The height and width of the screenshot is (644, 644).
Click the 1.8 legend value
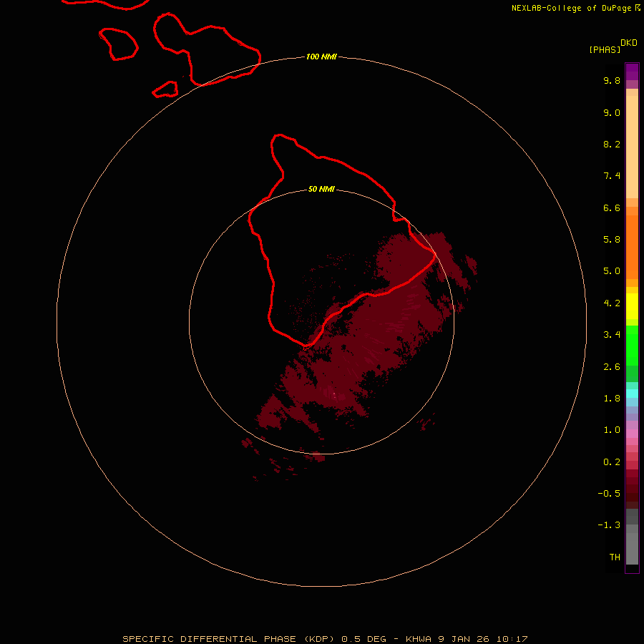(x=612, y=399)
